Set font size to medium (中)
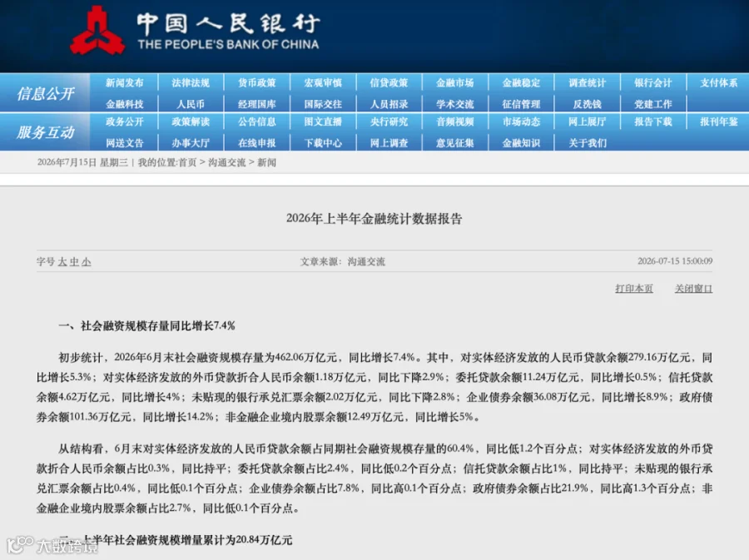Viewport: 749px width, 560px height. [74, 261]
